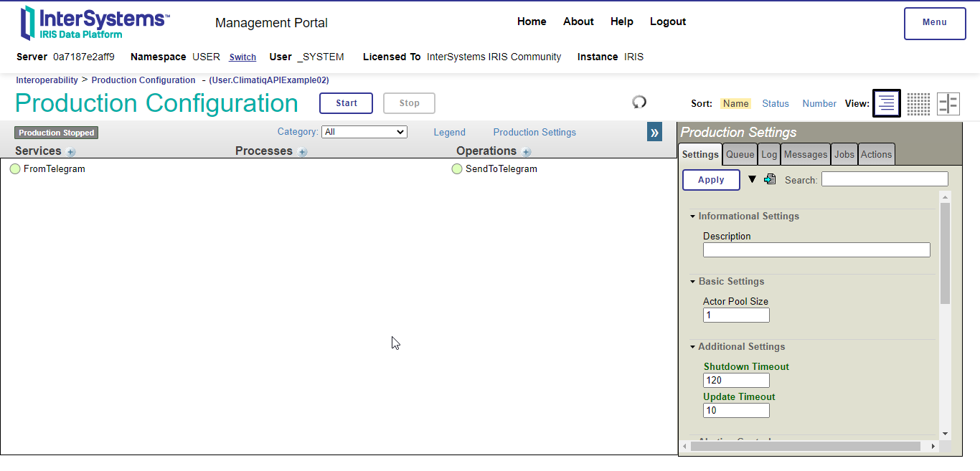Screen dimensions: 980x471
Task: Select the SendToTelegram operation
Action: (501, 169)
